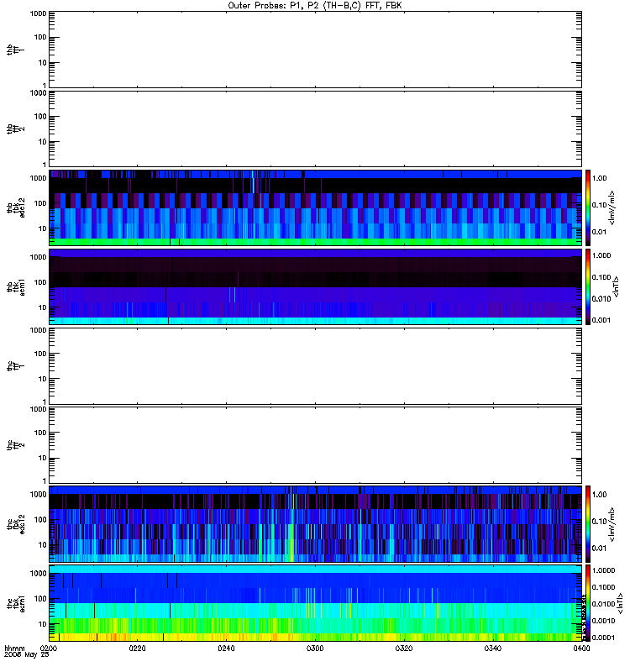
Task: Click the thc fbk edc12 spectrogram
Action: [x=316, y=524]
